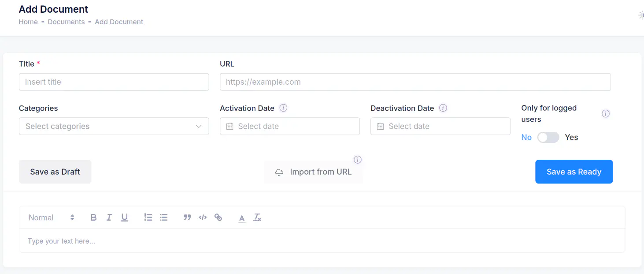
Task: Insert a code block
Action: click(203, 218)
